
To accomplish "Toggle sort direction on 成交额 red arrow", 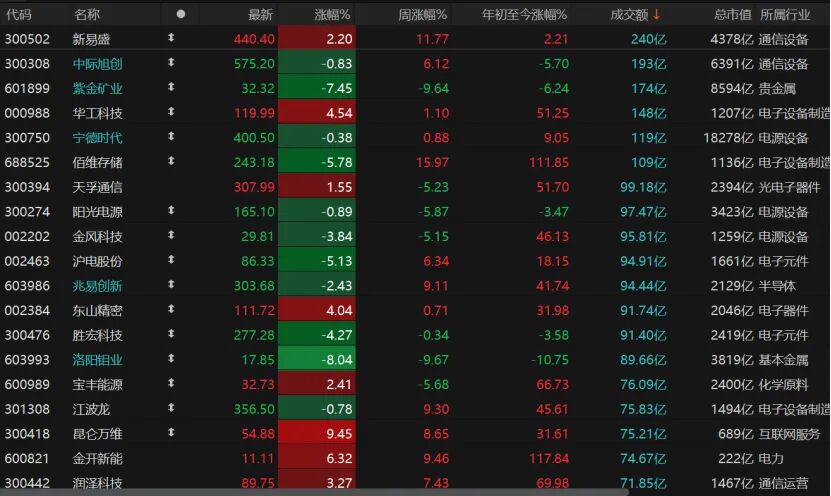I will coord(657,14).
